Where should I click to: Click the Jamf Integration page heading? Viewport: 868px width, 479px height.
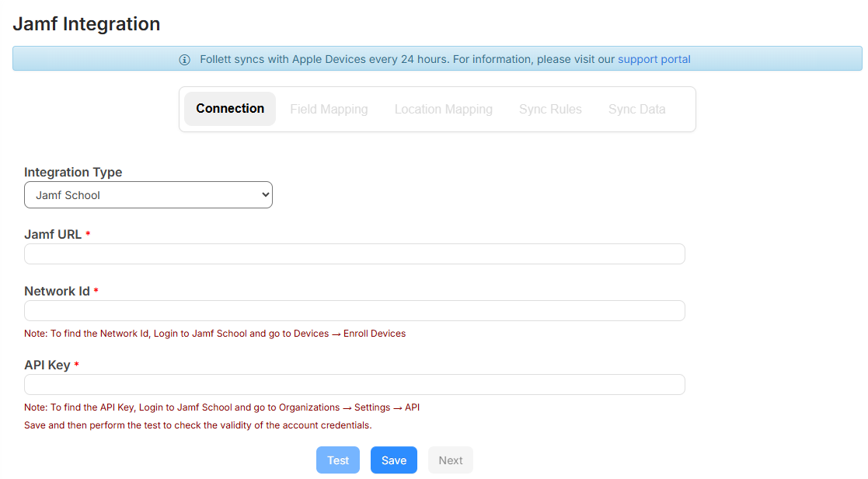(x=86, y=23)
